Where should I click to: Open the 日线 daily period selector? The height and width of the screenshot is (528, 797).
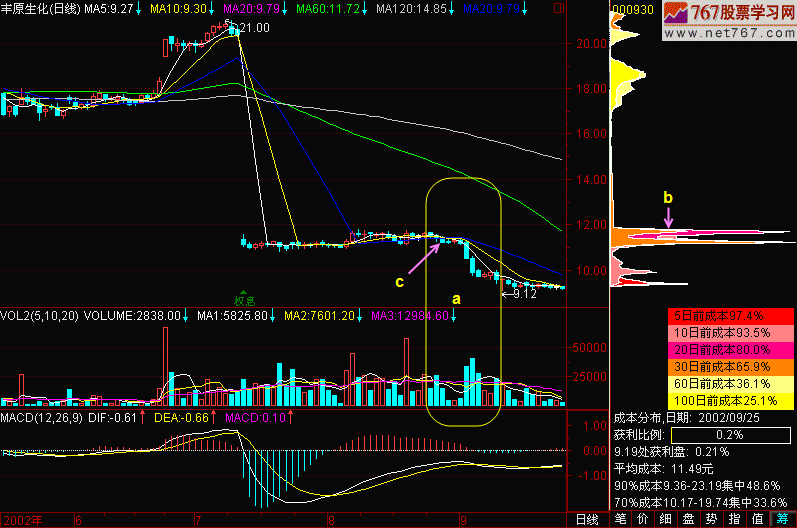tap(586, 519)
